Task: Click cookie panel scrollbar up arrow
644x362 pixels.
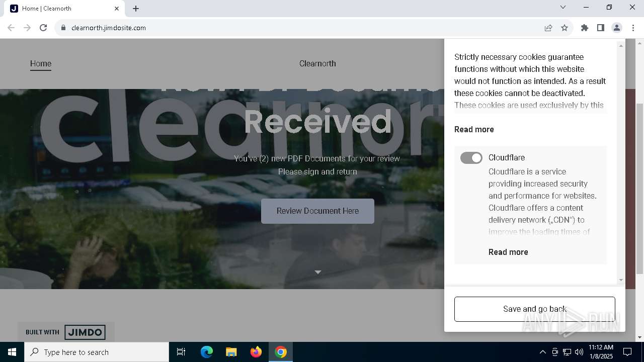Action: point(621,46)
